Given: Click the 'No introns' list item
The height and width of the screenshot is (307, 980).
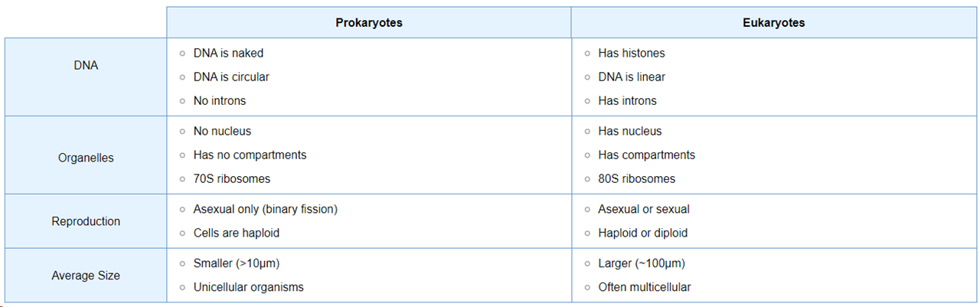Looking at the screenshot, I should [220, 101].
